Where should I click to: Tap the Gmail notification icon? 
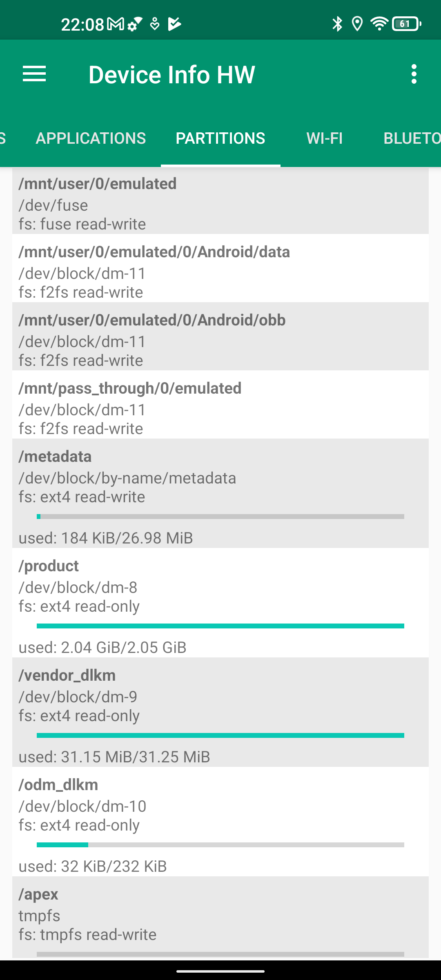click(x=116, y=24)
